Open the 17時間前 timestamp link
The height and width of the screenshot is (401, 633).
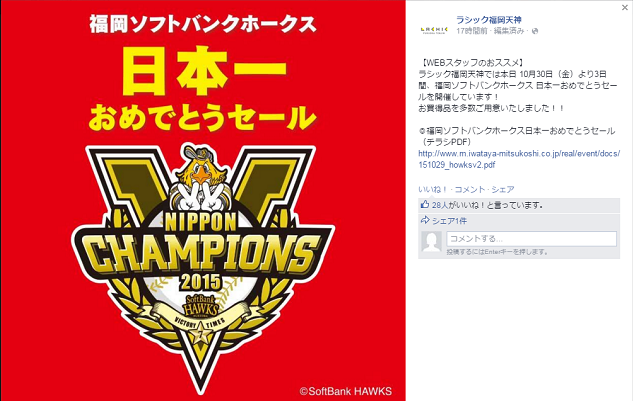tap(472, 31)
